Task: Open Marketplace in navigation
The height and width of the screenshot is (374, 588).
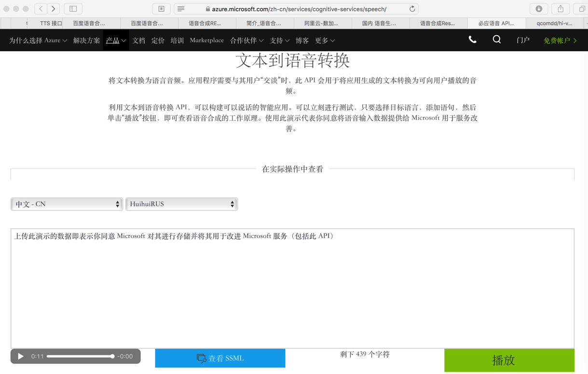Action: click(x=206, y=41)
